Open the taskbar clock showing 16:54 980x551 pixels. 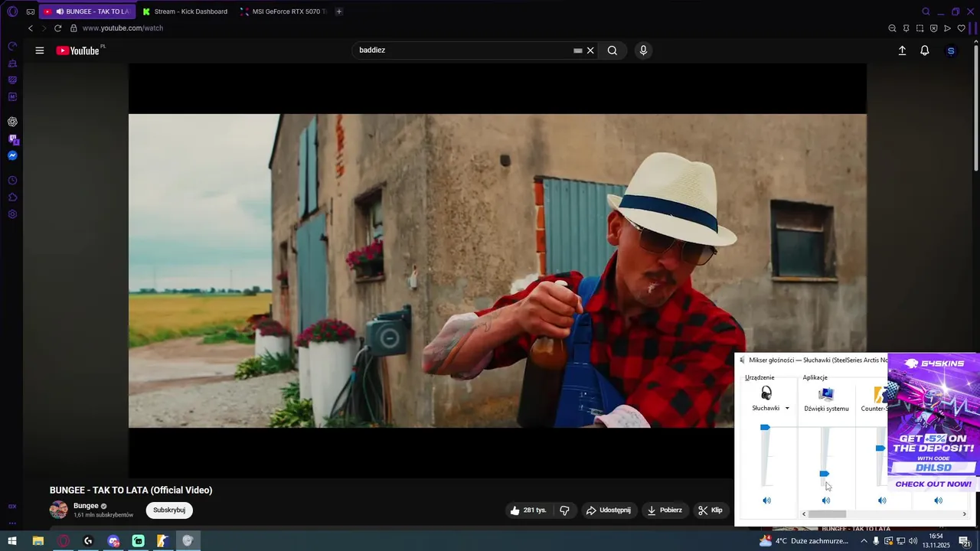pos(936,541)
